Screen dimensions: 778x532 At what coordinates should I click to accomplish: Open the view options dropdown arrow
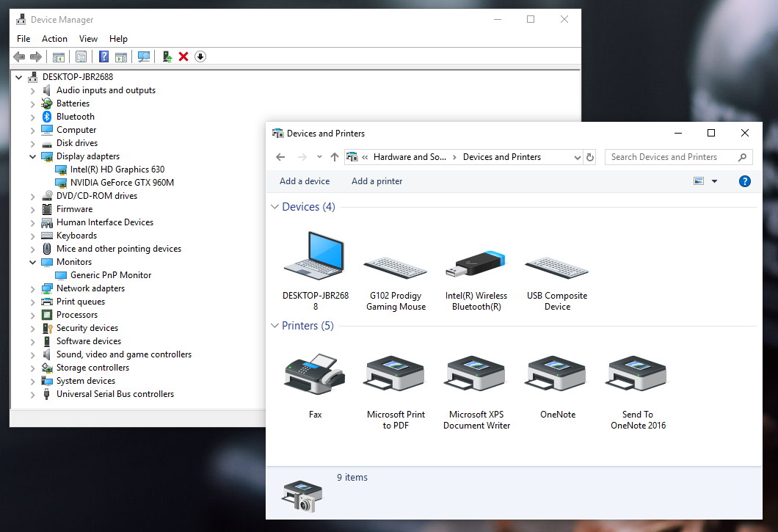[714, 181]
